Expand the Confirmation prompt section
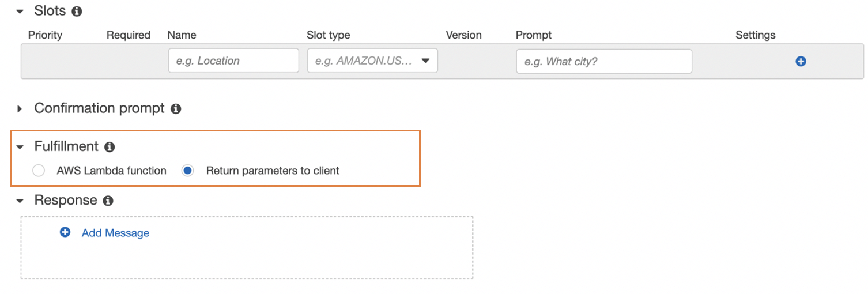The width and height of the screenshot is (868, 294). click(x=21, y=108)
